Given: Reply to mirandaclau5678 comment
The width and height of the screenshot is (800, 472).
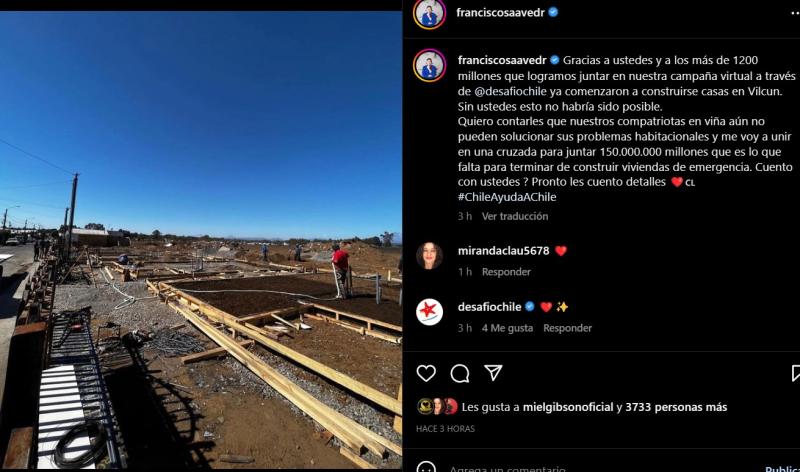Looking at the screenshot, I should [506, 272].
